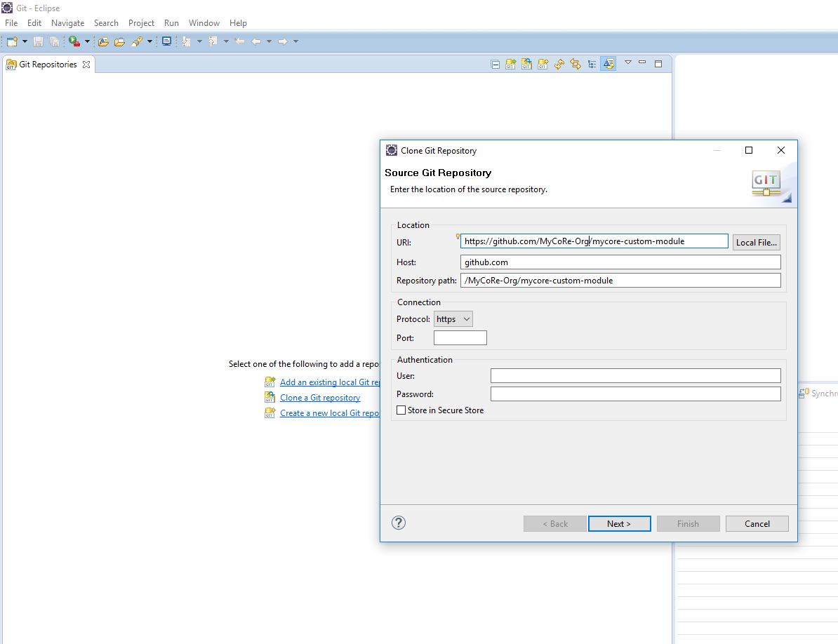The image size is (838, 644).
Task: Click the Create a new local Git link
Action: click(330, 413)
